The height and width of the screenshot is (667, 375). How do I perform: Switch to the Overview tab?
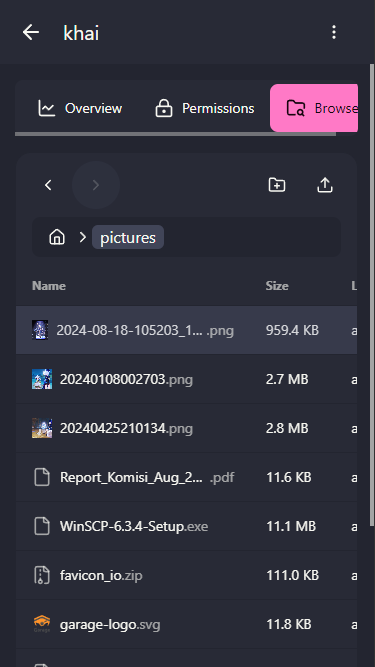click(80, 108)
